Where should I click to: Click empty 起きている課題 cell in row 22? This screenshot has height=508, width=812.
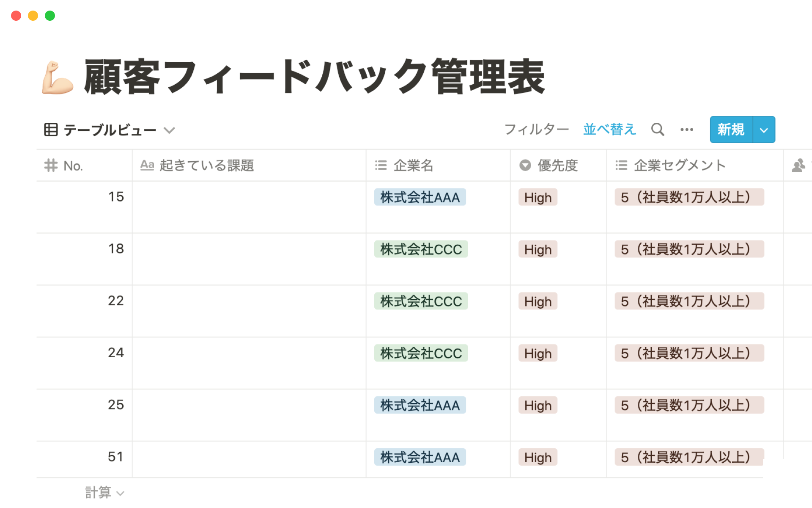[x=249, y=311]
